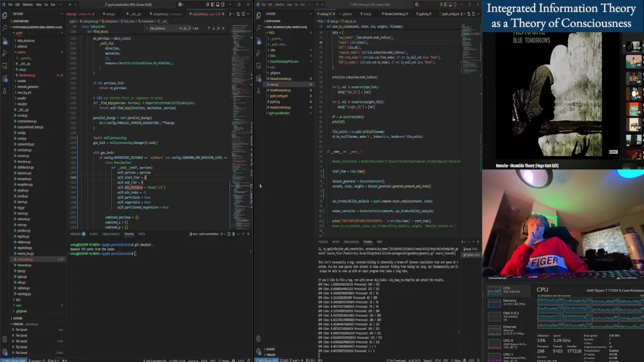Split editor right in left VS Code window

coord(243,14)
